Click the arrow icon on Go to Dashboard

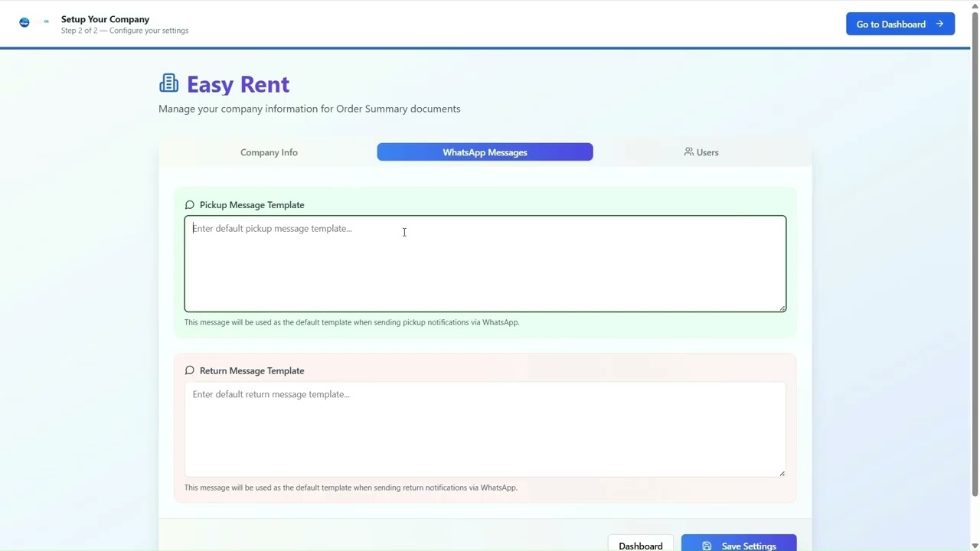click(939, 24)
